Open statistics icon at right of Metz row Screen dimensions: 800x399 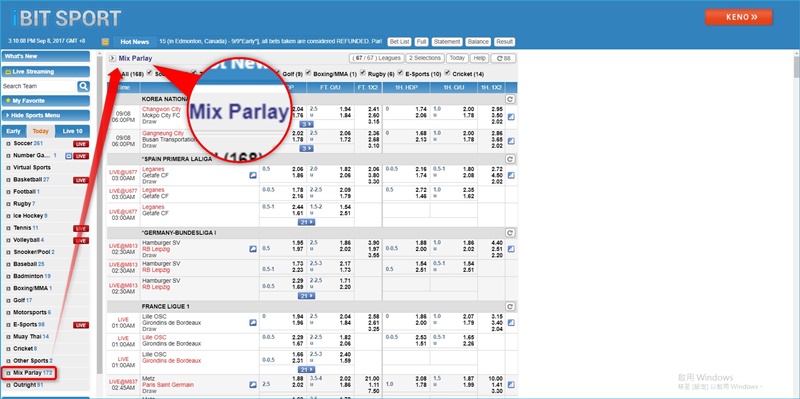(511, 385)
